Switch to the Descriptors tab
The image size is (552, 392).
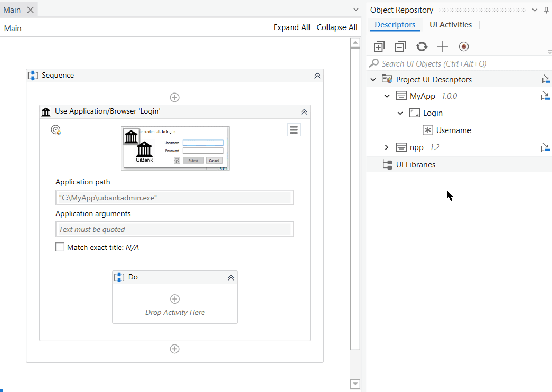pyautogui.click(x=395, y=25)
